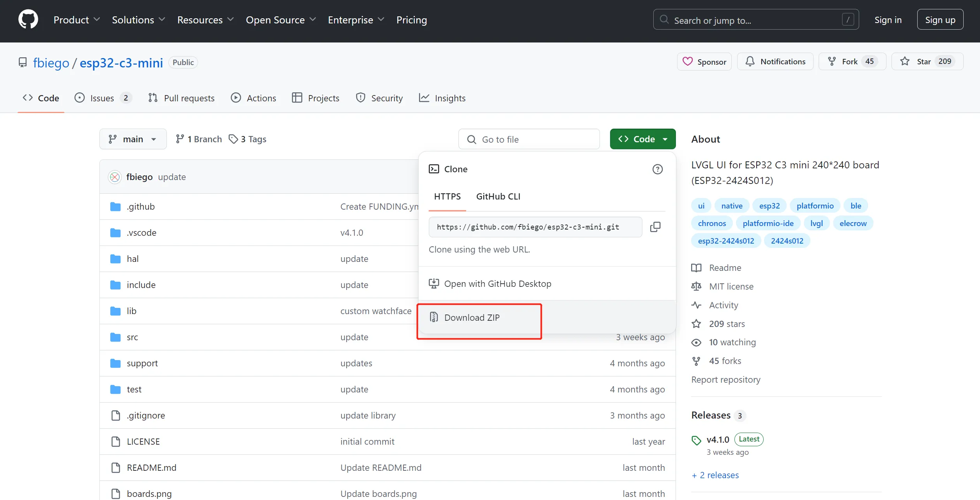Click the Report repository link
Image resolution: width=980 pixels, height=500 pixels.
click(725, 380)
